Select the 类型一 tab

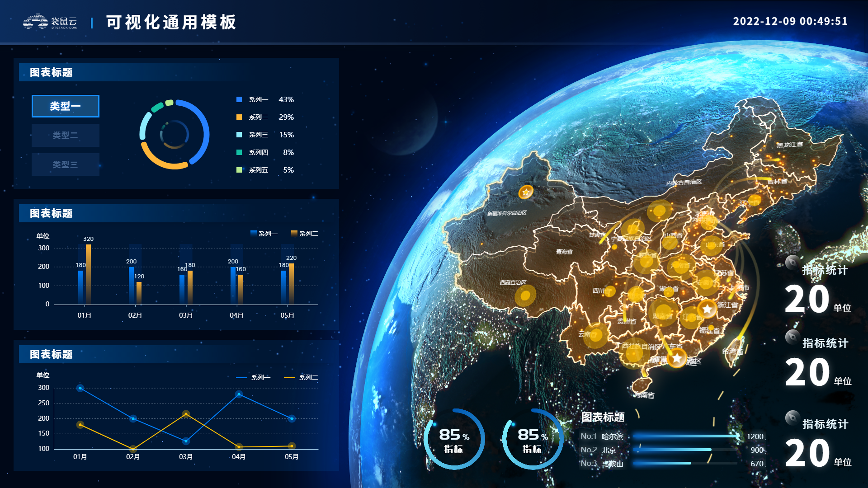[66, 106]
